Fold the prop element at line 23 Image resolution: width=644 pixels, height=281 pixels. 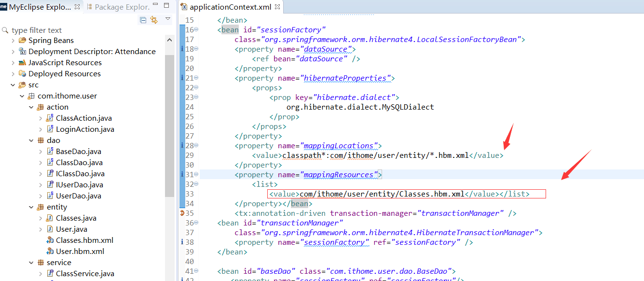[x=196, y=98]
